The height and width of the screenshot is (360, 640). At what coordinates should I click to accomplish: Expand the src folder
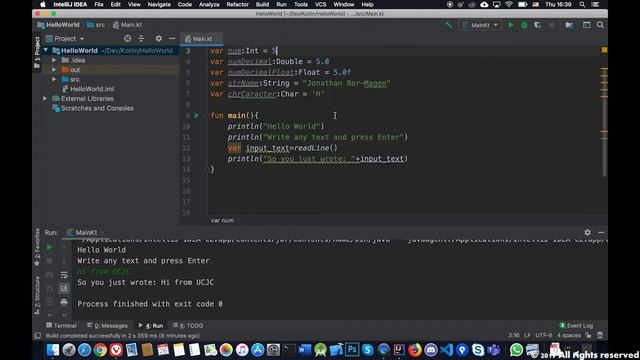tap(54, 79)
